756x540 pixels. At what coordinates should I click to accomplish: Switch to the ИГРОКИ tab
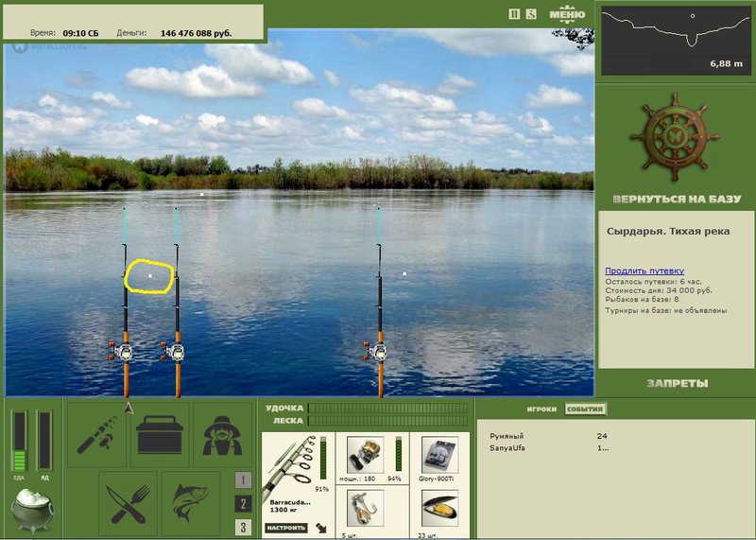(x=541, y=409)
